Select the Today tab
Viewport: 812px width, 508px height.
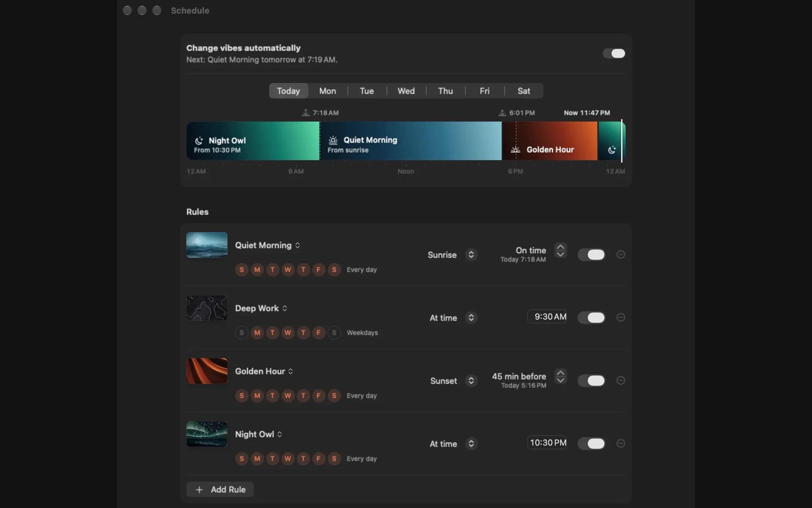point(288,91)
